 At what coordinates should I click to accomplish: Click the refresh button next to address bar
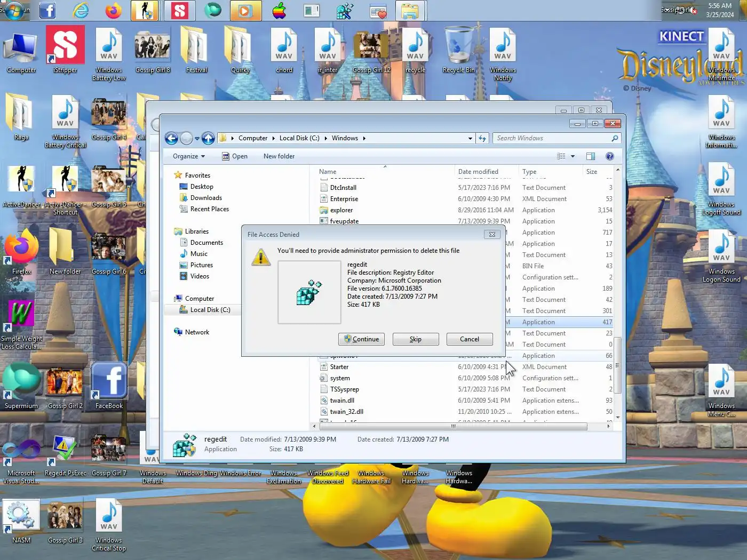click(x=482, y=138)
